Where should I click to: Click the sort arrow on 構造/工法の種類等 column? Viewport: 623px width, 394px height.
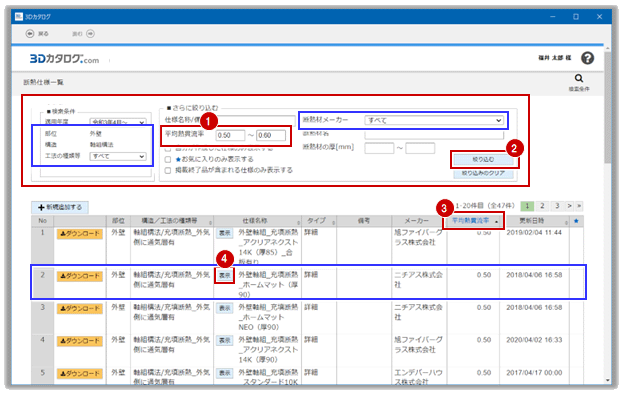click(x=211, y=222)
